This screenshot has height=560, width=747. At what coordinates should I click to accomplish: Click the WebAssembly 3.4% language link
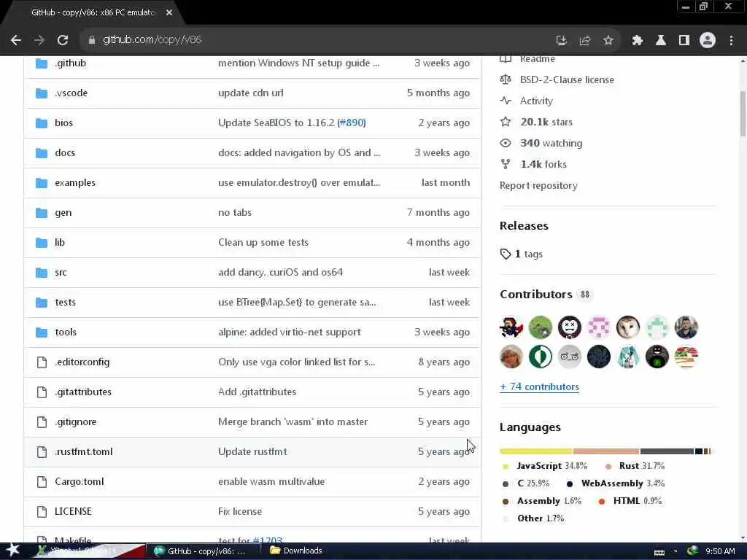pyautogui.click(x=623, y=483)
